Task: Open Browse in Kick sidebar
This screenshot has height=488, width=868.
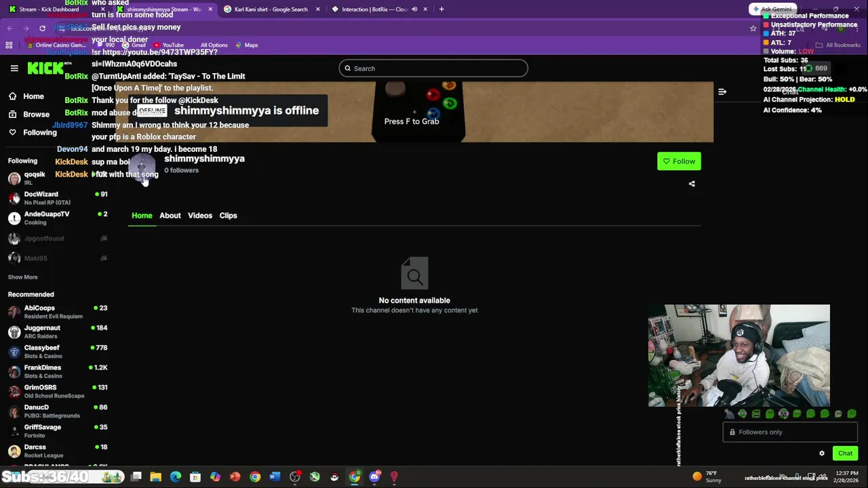Action: [29, 115]
